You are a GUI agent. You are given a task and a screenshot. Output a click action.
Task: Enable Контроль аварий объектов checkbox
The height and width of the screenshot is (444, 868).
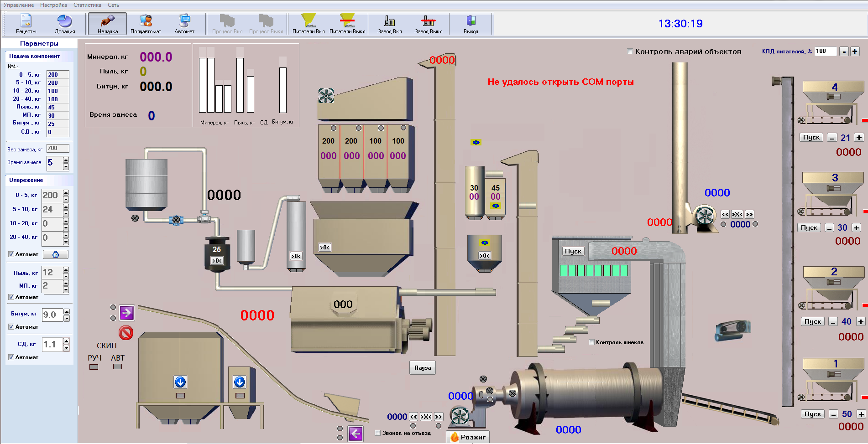(630, 52)
